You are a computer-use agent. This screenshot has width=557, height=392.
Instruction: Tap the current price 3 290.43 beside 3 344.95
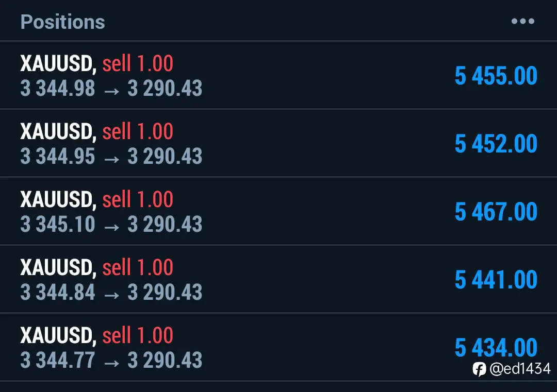(165, 157)
